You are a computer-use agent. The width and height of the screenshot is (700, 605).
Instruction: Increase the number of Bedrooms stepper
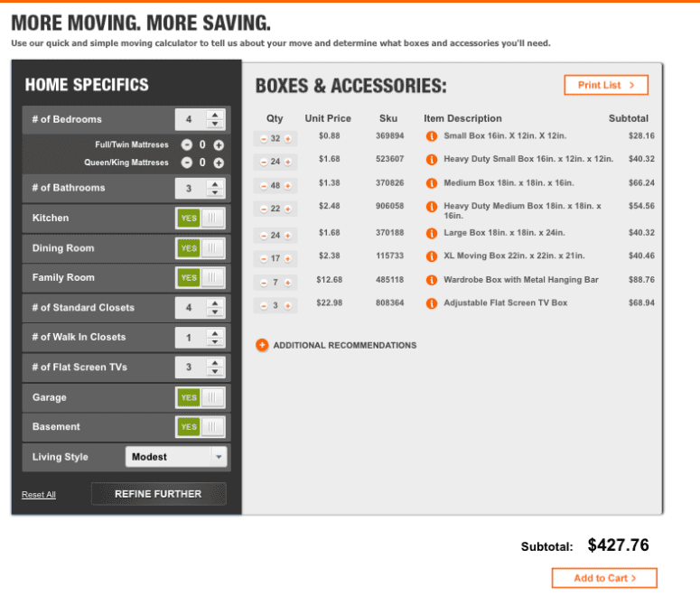coord(215,115)
